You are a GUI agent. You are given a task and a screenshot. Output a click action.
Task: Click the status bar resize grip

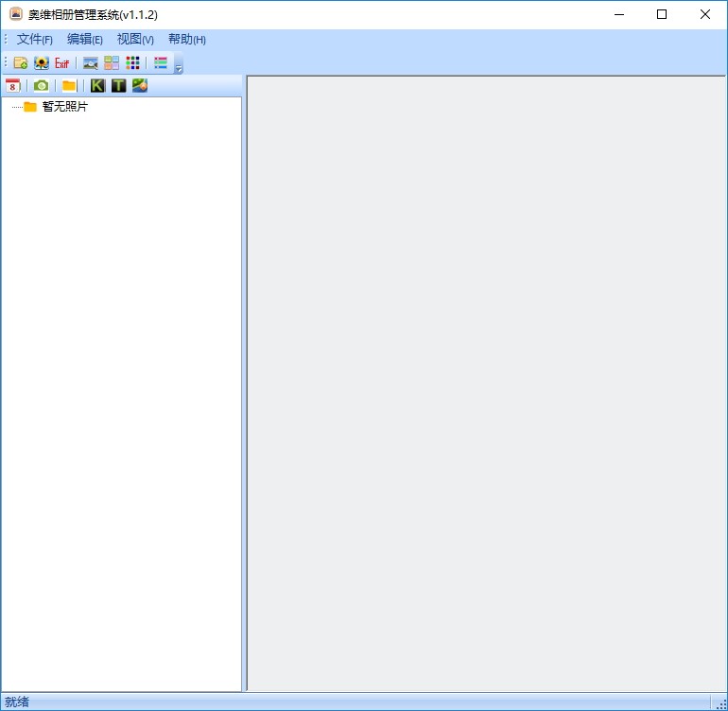721,703
